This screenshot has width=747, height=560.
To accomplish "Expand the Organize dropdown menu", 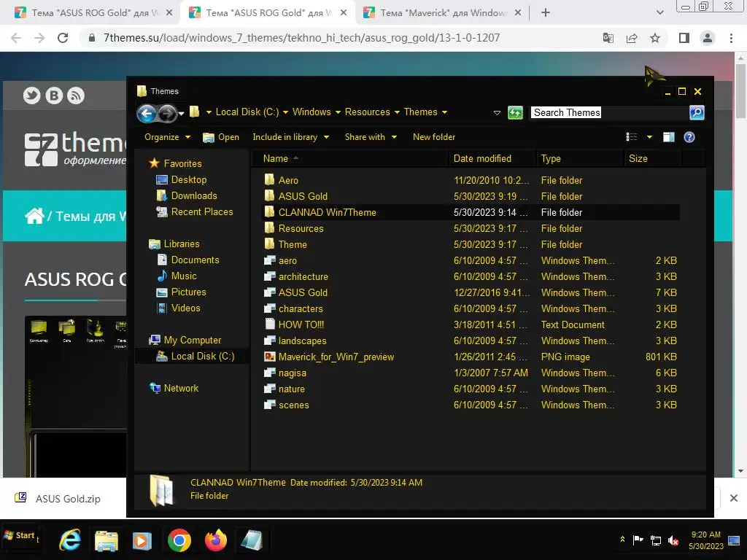I will (168, 137).
